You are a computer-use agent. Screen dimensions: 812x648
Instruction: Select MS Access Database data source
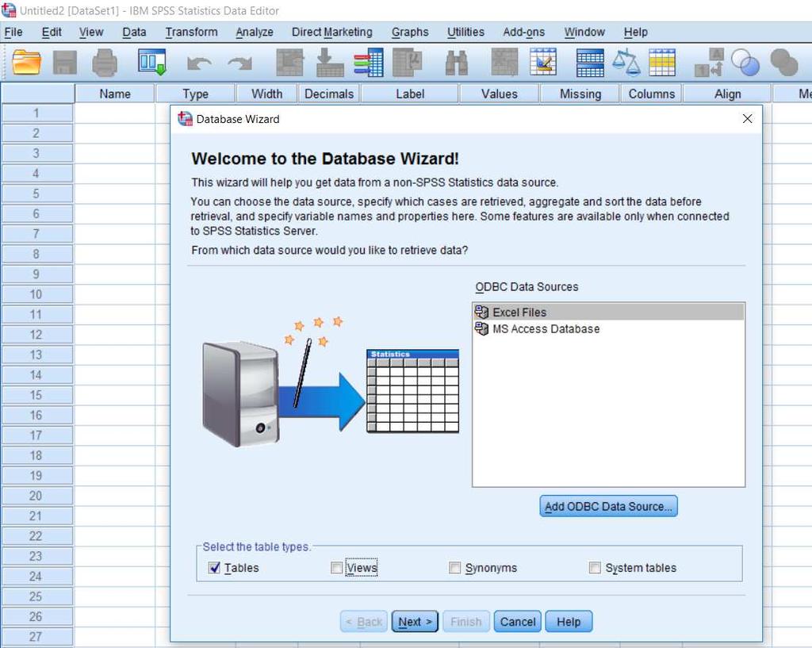[x=608, y=329]
